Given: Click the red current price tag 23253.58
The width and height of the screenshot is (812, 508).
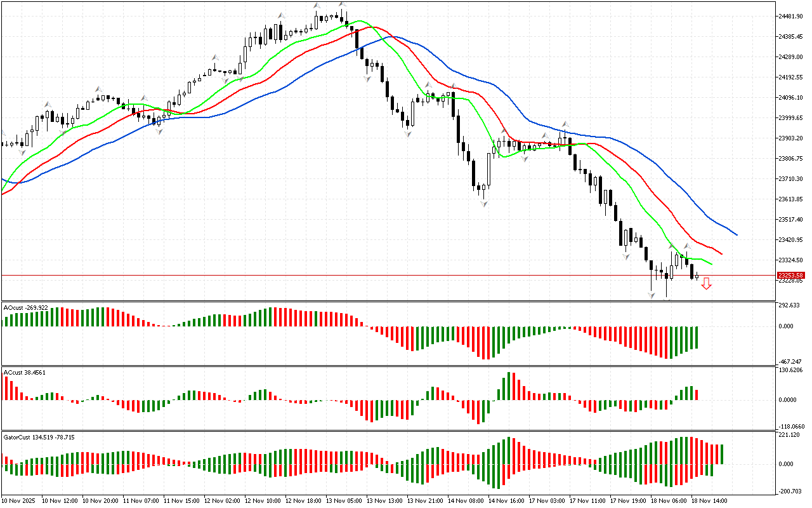Looking at the screenshot, I should click(790, 276).
